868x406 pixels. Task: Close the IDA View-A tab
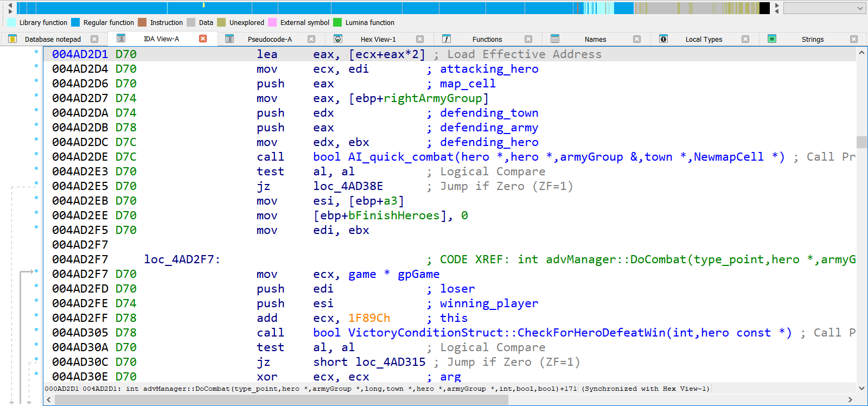click(203, 39)
